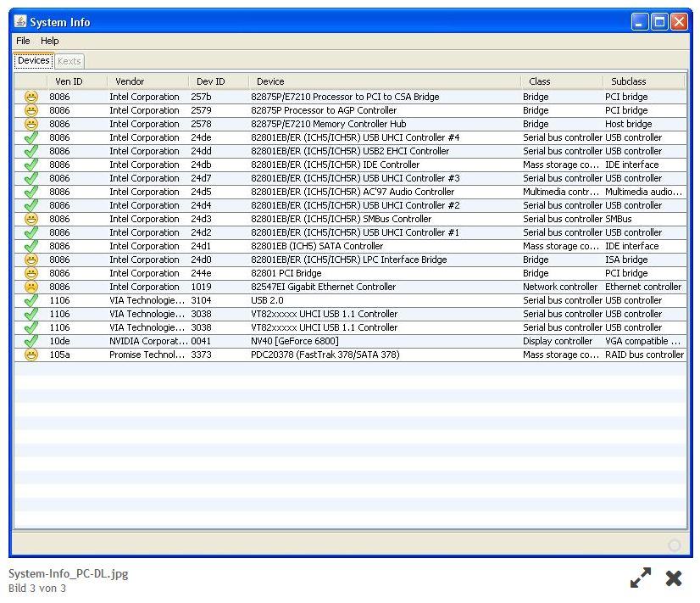The height and width of the screenshot is (603, 700).
Task: Click smiley icon for LPC Interface Bridge
Action: point(31,260)
